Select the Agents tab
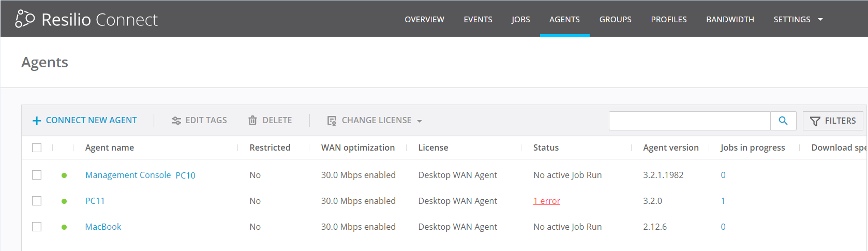 [564, 20]
